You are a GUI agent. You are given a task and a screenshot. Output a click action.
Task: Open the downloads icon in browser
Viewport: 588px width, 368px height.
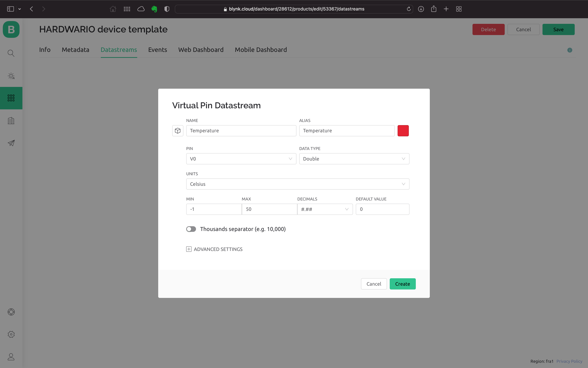click(421, 9)
